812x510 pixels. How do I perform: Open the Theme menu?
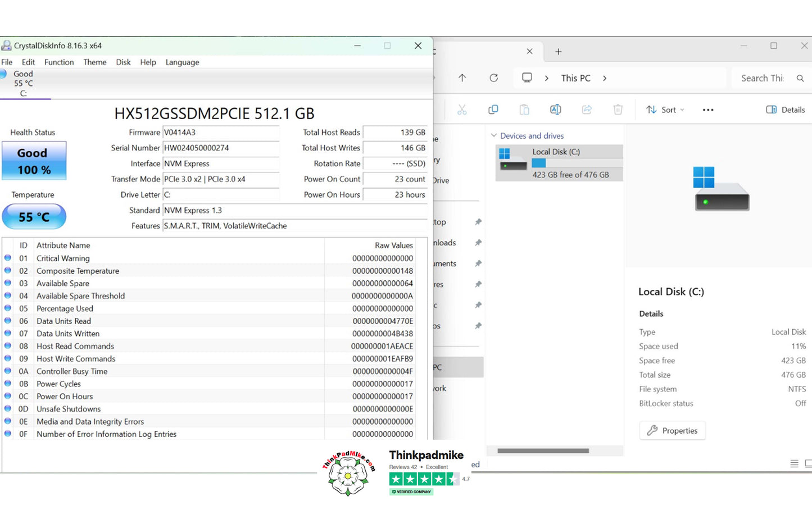95,62
